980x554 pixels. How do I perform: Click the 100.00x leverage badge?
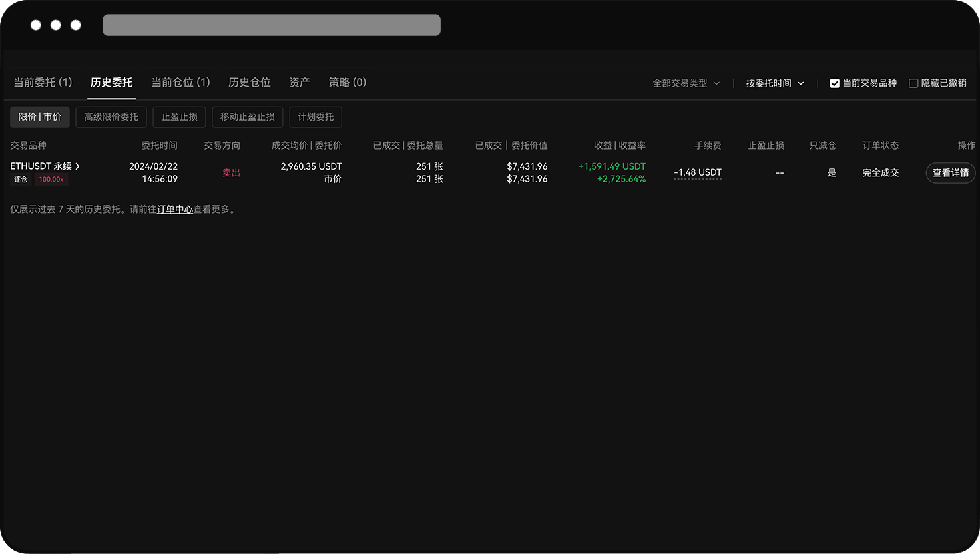tap(51, 179)
